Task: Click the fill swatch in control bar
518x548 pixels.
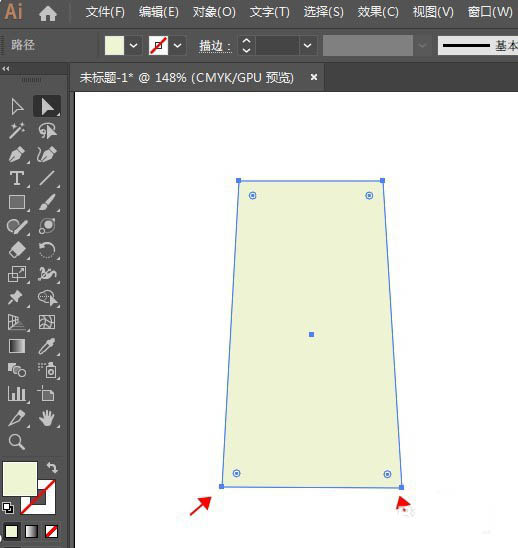Action: coord(114,45)
